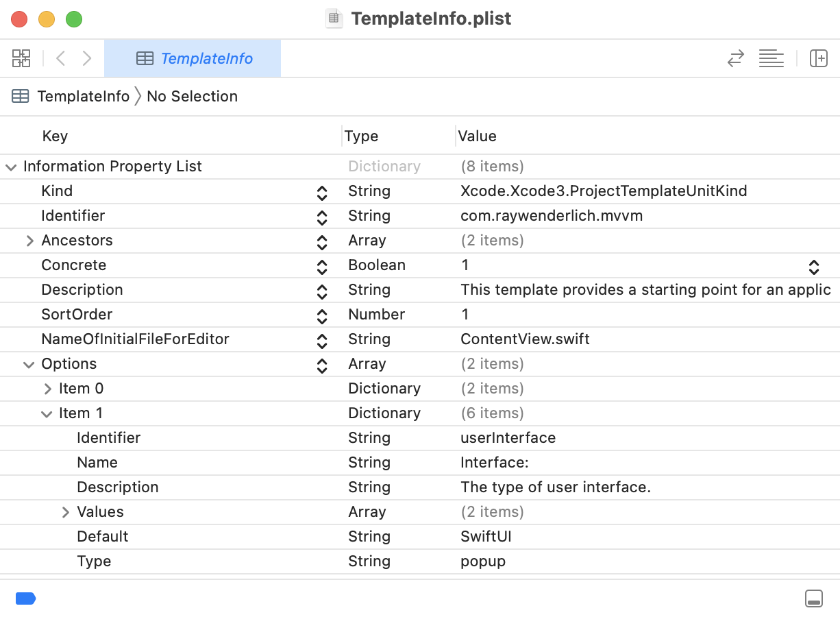Image resolution: width=840 pixels, height=617 pixels.
Task: Expand the Values array
Action: (x=66, y=512)
